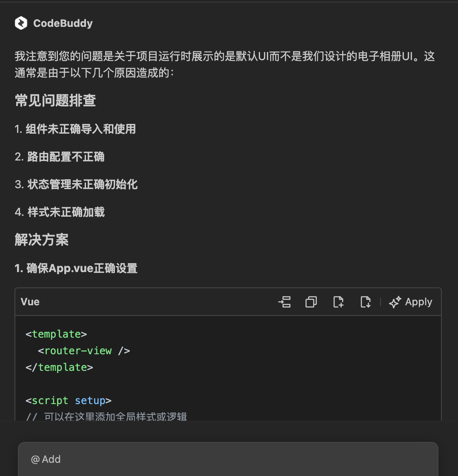Screen dimensions: 458x476
Task: Click the heading 常见问题排查
Action: click(54, 101)
